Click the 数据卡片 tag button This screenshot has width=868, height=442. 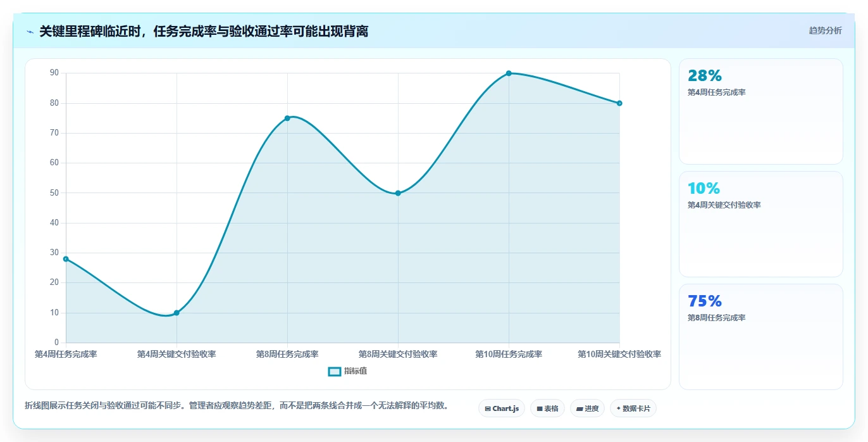click(x=633, y=408)
